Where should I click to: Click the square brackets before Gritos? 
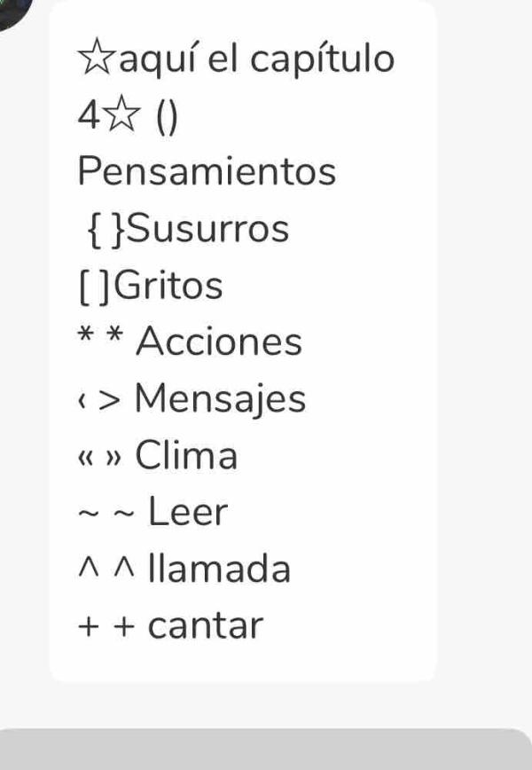[94, 287]
